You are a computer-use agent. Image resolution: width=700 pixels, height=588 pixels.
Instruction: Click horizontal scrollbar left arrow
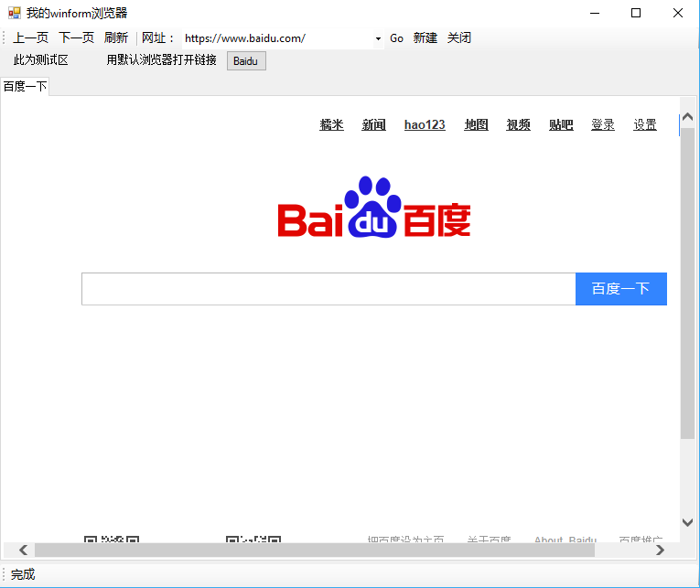pos(23,551)
